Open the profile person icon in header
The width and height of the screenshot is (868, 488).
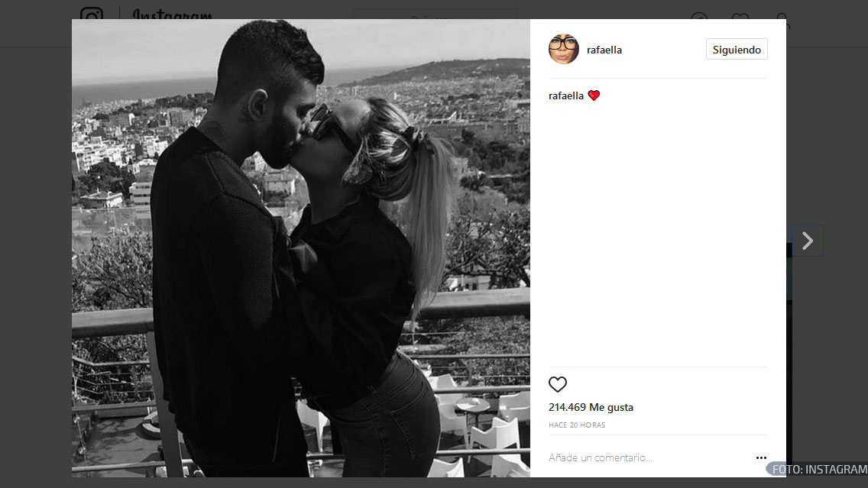pyautogui.click(x=781, y=17)
